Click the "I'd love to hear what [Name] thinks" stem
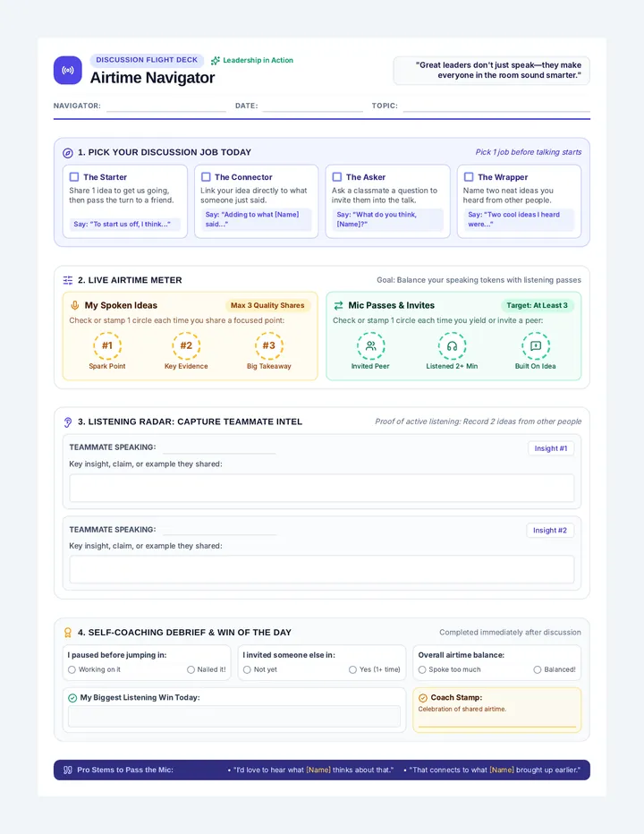The image size is (644, 834). pyautogui.click(x=313, y=770)
